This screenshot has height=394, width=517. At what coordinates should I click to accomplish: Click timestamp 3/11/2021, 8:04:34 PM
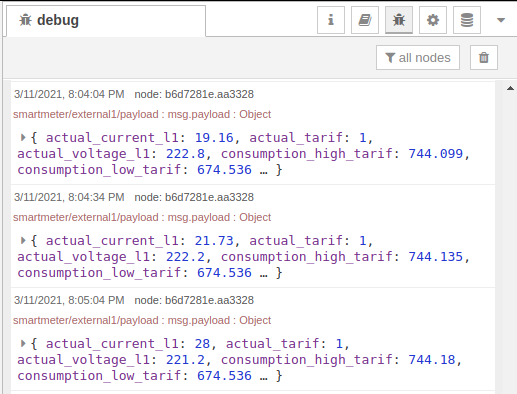point(69,197)
